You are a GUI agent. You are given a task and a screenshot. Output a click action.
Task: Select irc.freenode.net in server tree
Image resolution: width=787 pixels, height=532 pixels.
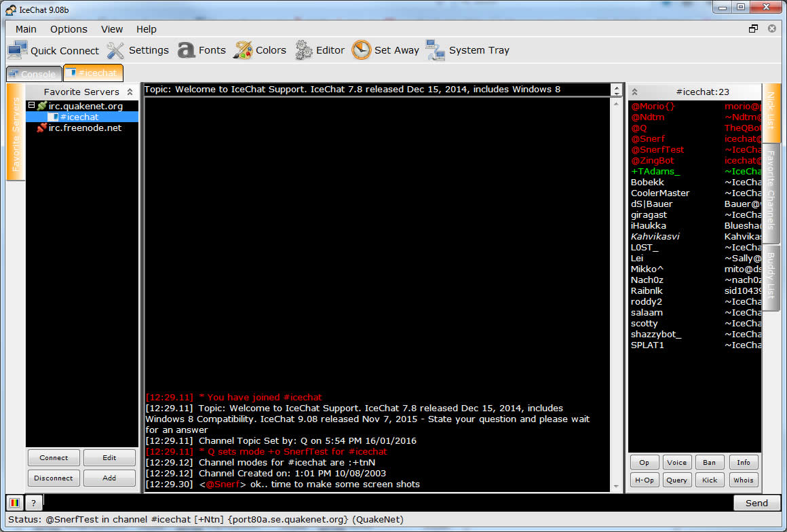(x=85, y=128)
